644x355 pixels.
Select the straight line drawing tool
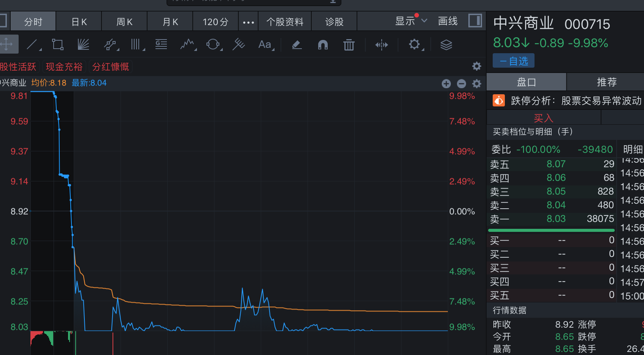[33, 45]
